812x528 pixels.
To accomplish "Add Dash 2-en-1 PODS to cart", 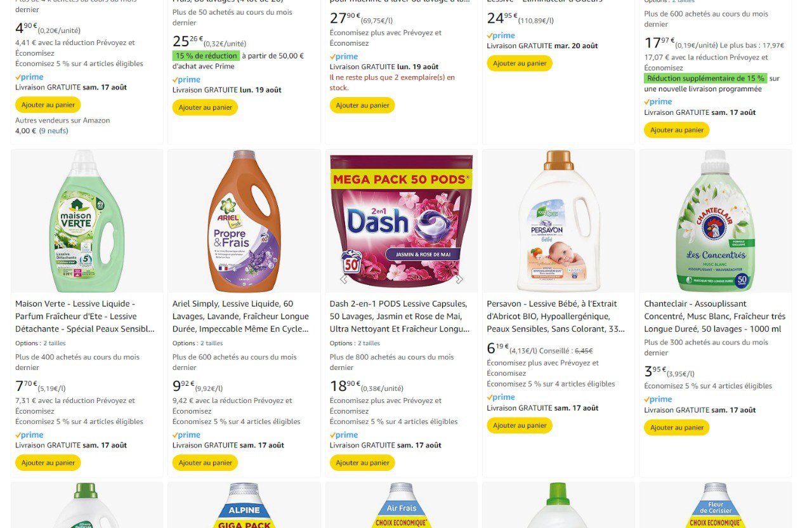I will tap(362, 463).
